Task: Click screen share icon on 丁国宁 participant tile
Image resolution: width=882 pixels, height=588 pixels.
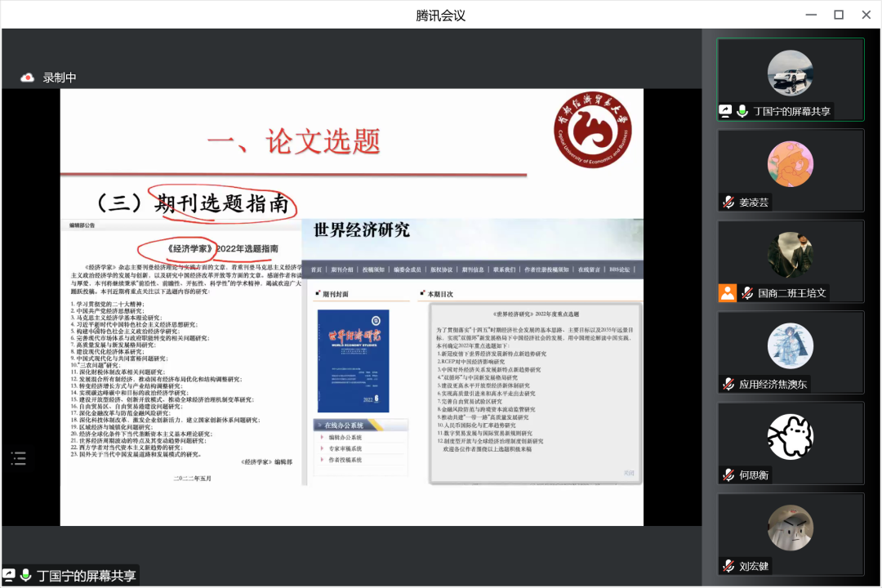Action: pos(726,111)
